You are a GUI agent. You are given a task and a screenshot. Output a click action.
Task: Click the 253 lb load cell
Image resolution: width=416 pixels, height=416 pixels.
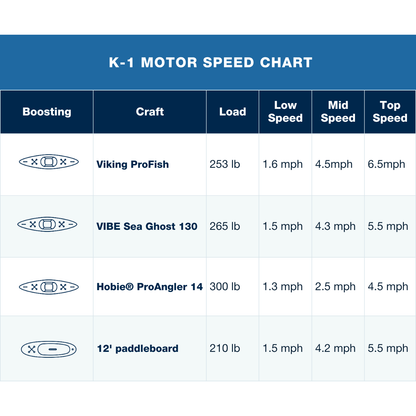tap(225, 164)
